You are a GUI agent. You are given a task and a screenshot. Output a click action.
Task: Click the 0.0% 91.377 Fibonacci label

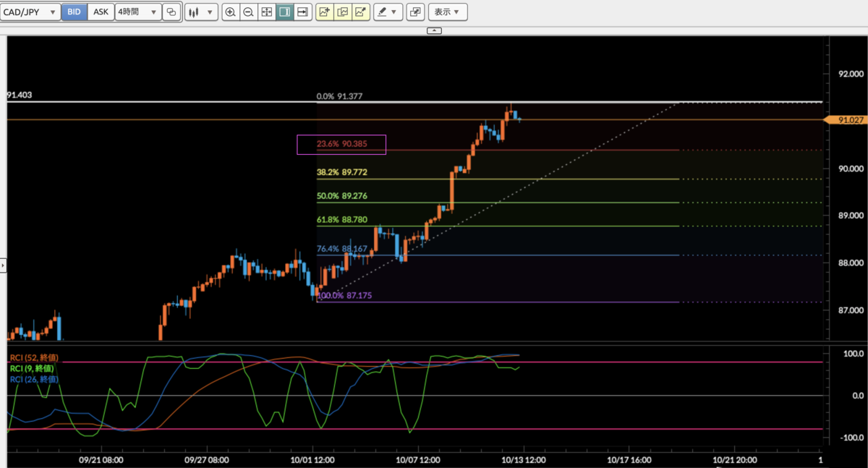(x=340, y=95)
